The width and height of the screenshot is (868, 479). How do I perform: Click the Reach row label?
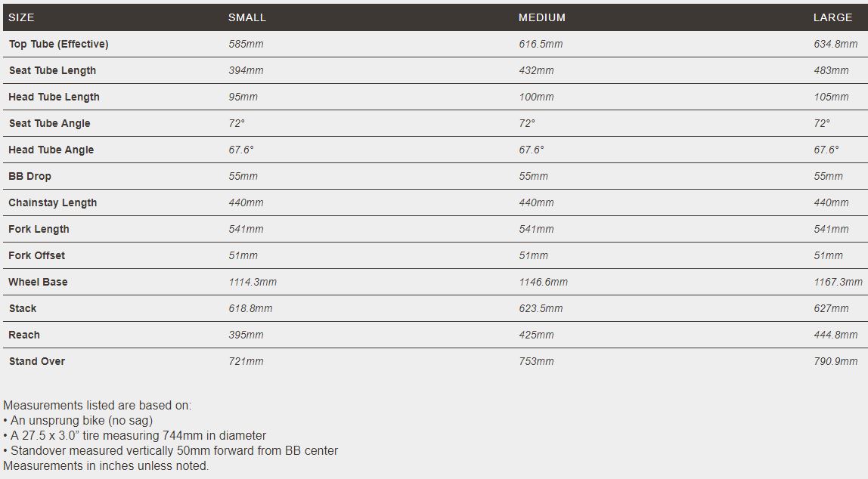pyautogui.click(x=24, y=335)
